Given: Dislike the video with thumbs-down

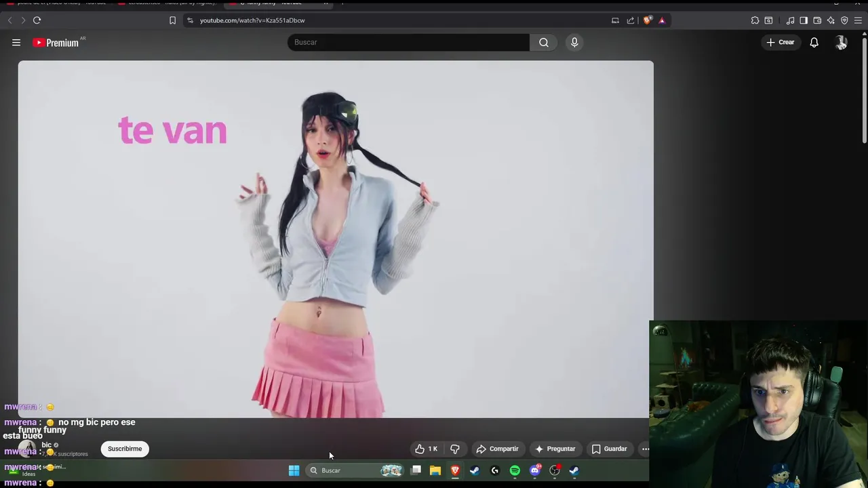Looking at the screenshot, I should click(455, 449).
